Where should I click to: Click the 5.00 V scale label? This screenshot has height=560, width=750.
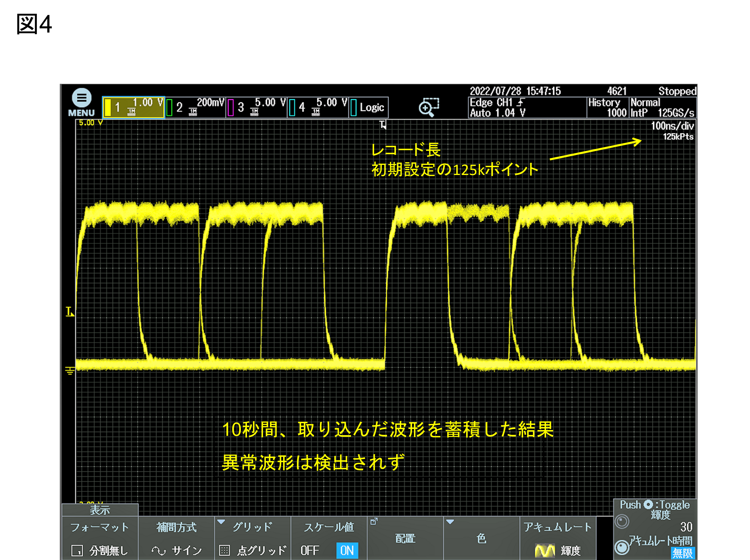click(x=91, y=123)
